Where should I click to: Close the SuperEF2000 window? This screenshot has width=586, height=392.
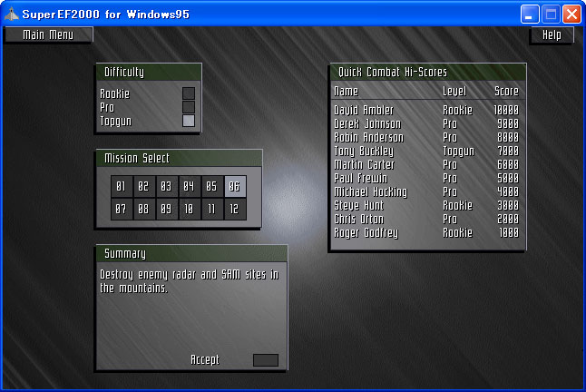571,15
